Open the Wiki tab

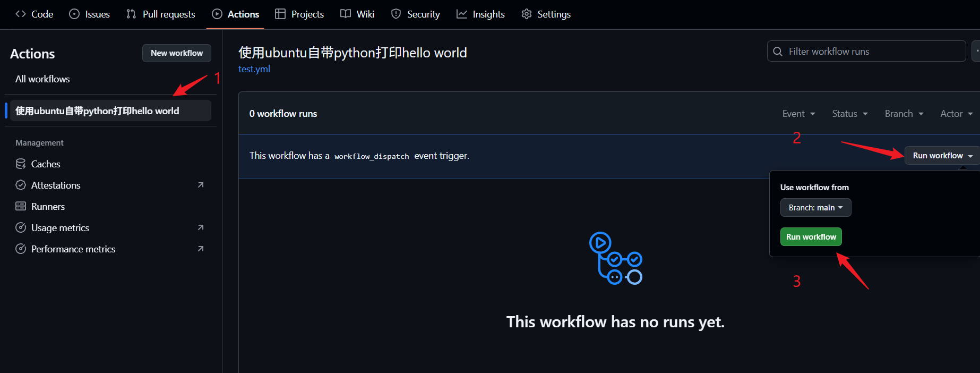pos(357,14)
